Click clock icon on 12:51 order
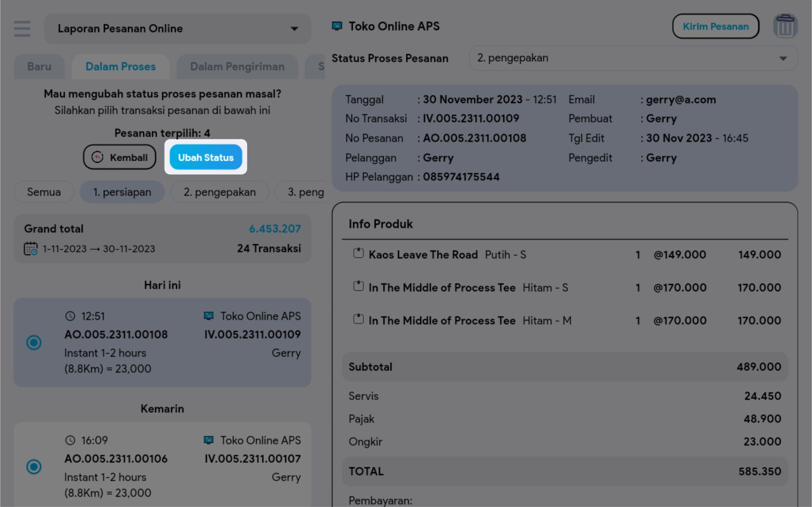 pyautogui.click(x=70, y=316)
